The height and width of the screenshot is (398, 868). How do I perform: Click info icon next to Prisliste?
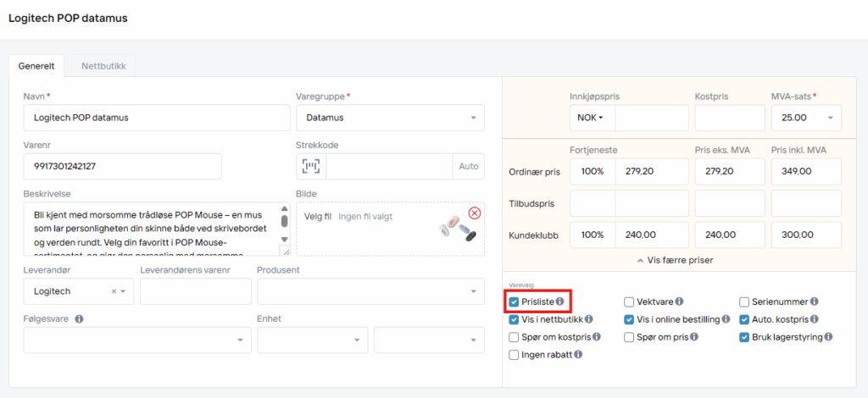(x=560, y=301)
